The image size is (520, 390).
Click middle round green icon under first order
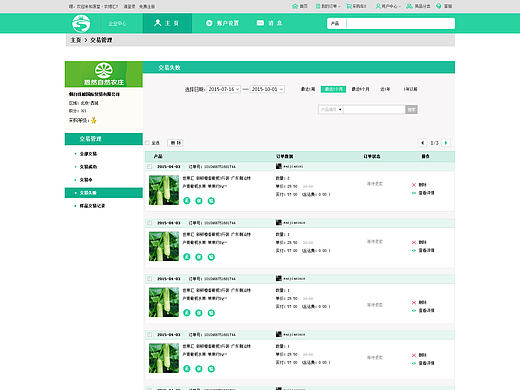click(199, 201)
